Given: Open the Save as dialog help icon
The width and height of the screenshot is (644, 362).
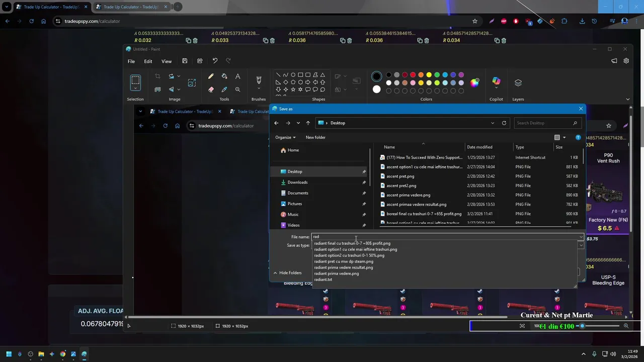Looking at the screenshot, I should point(578,137).
